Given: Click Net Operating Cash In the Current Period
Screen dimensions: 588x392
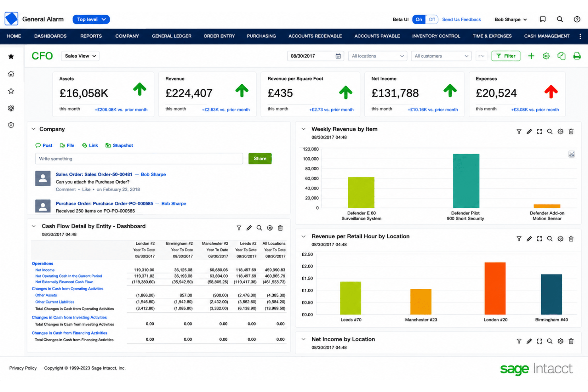Looking at the screenshot, I should pos(69,276).
